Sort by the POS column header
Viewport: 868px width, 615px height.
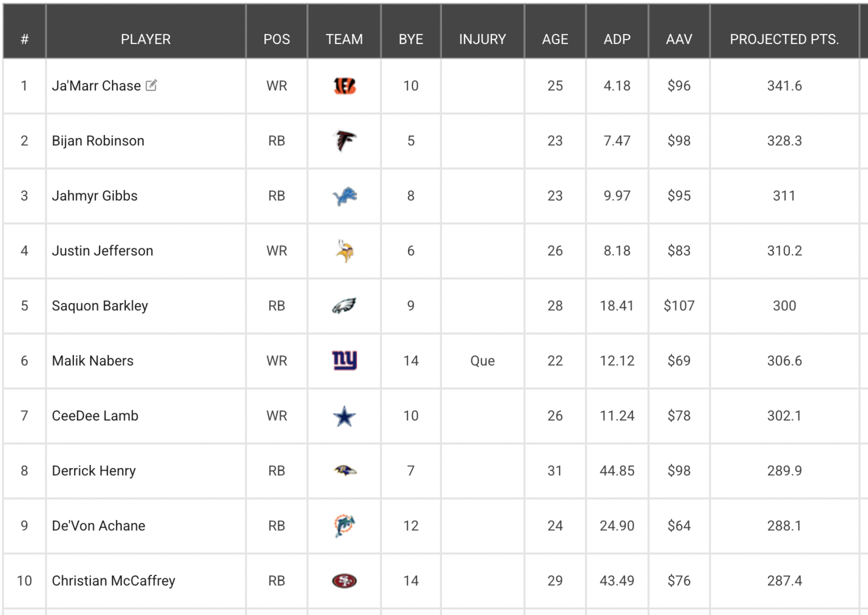pos(276,39)
